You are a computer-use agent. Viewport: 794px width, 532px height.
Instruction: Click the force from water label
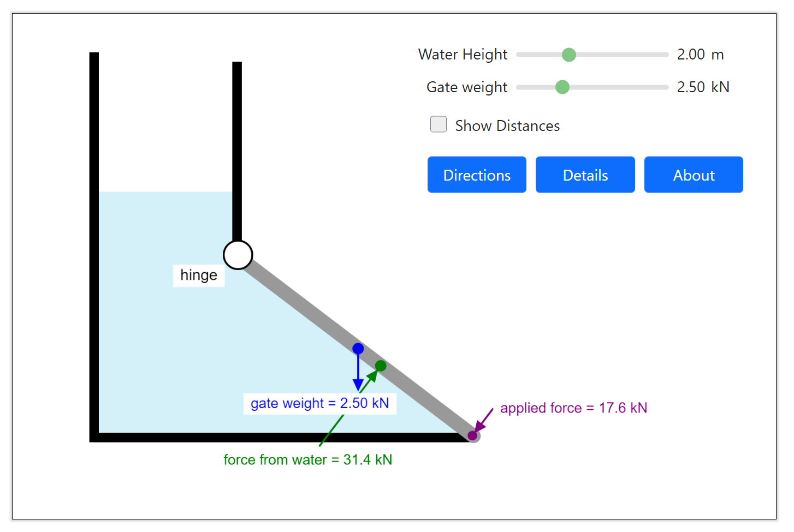click(x=307, y=460)
